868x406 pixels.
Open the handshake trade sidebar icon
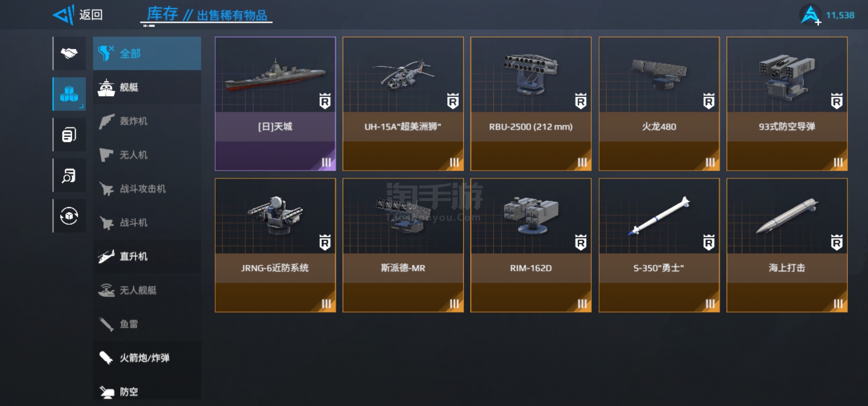coord(69,53)
